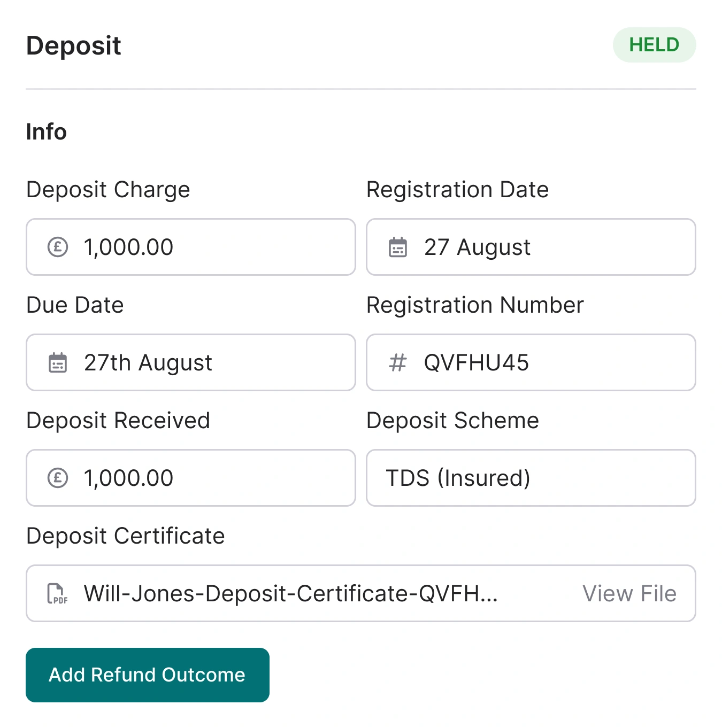Click the calendar icon in the Due Date field
The width and height of the screenshot is (722, 728).
[x=58, y=362]
